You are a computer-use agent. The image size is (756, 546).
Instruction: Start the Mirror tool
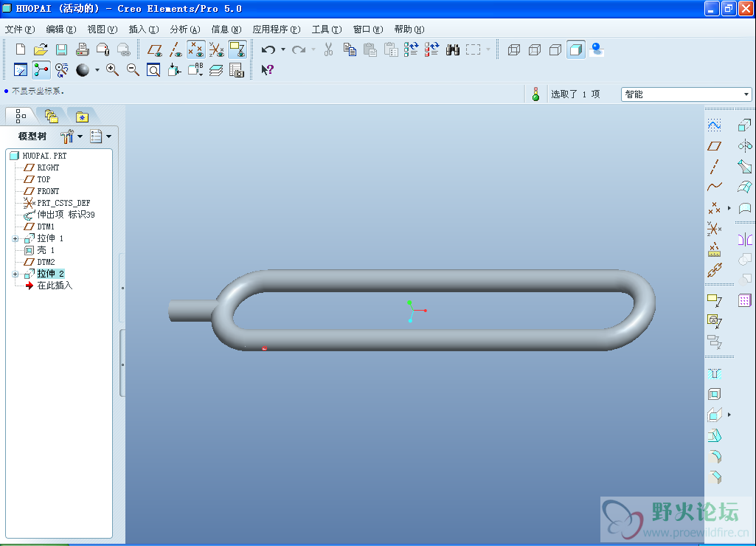point(744,239)
